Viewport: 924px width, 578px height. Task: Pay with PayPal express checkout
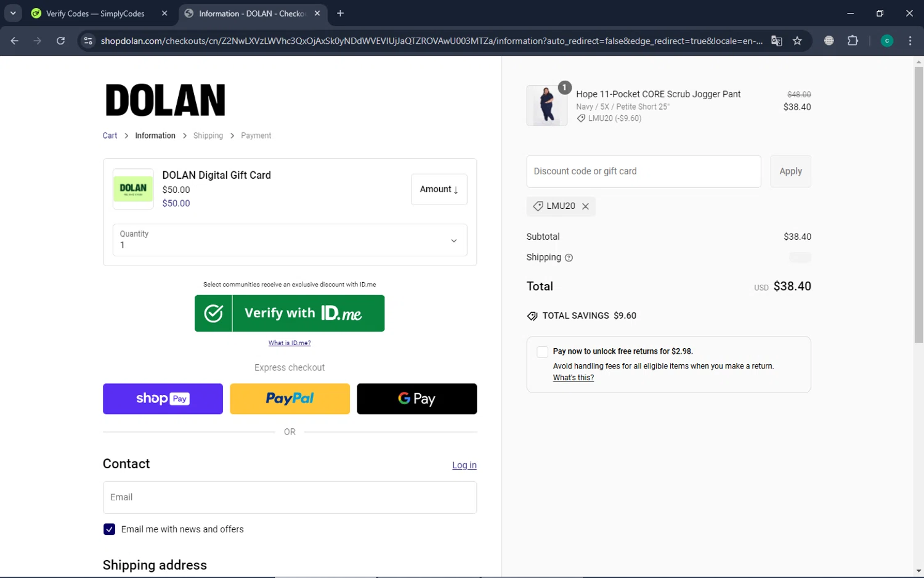[290, 399]
